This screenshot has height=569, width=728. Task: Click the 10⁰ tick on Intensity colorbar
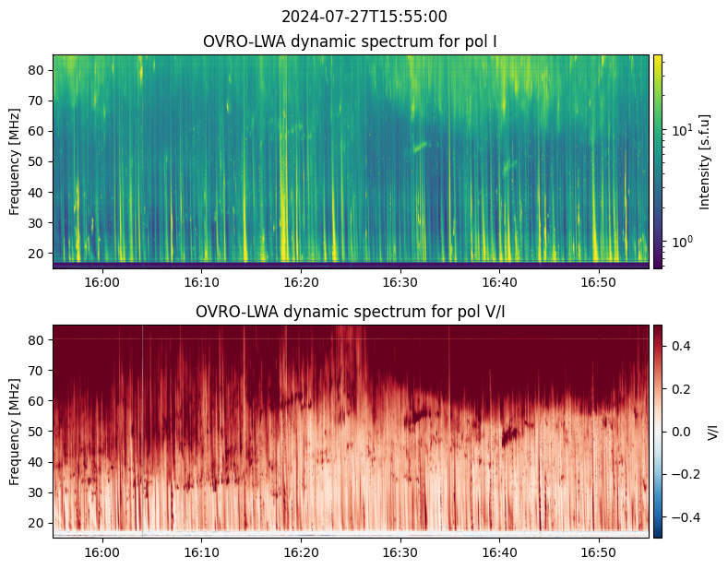click(x=679, y=242)
